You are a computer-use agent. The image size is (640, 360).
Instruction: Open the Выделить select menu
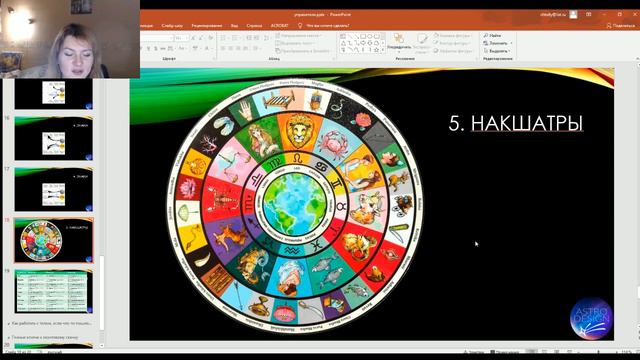[x=496, y=51]
